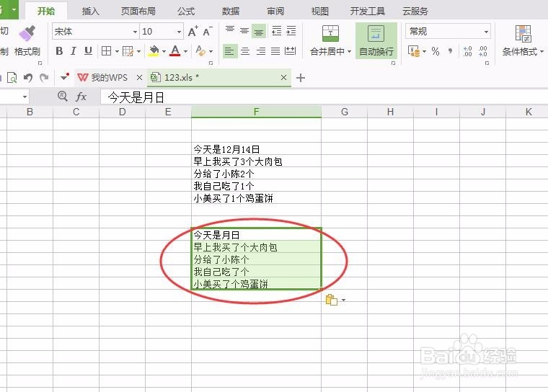The image size is (548, 392).
Task: Align text to top of cell
Action: coord(229,30)
